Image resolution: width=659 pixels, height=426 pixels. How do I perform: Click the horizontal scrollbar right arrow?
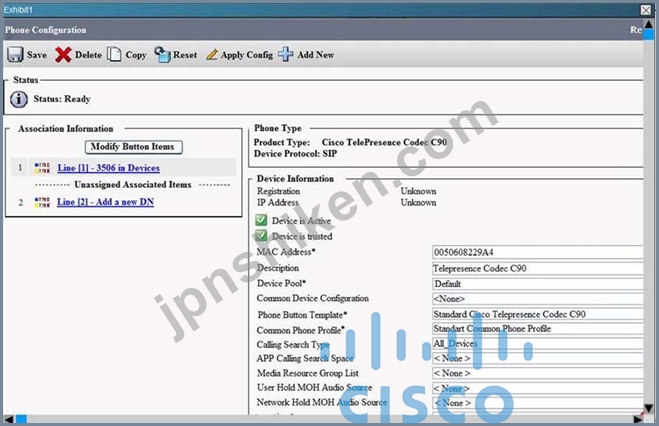tap(638, 419)
